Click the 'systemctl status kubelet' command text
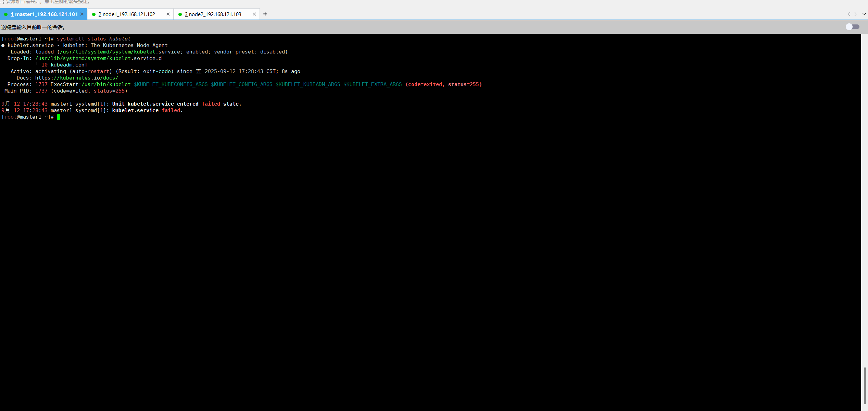This screenshot has height=411, width=868. point(94,39)
